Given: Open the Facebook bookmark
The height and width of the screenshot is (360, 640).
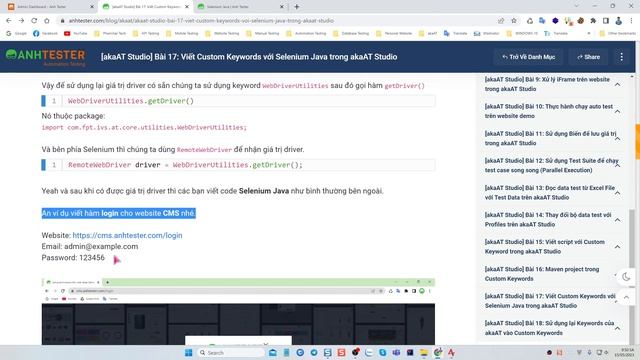Looking at the screenshot, I should click(45, 33).
